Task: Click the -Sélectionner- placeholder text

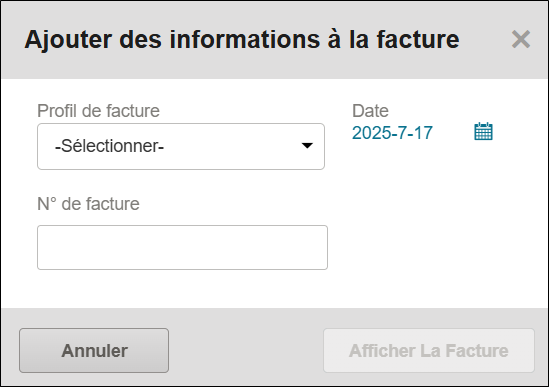Action: point(109,146)
